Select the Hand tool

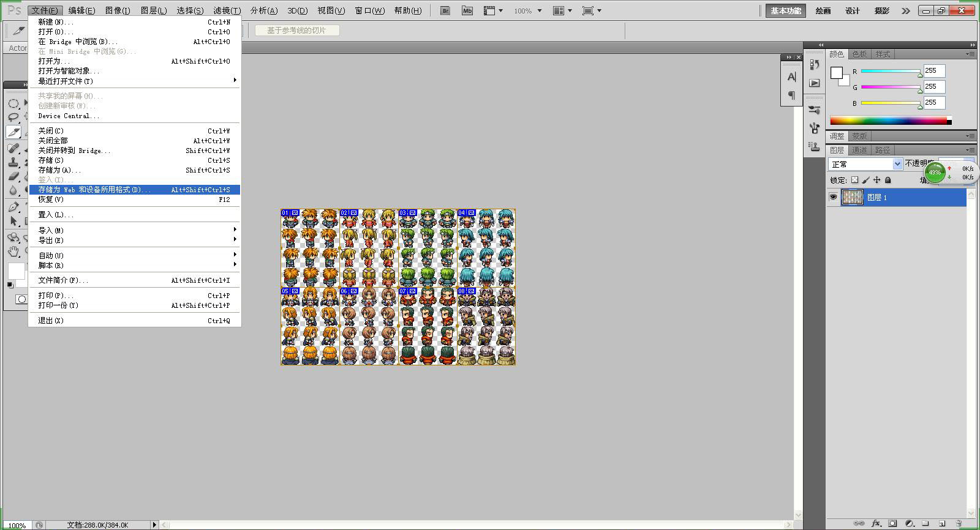click(x=13, y=251)
